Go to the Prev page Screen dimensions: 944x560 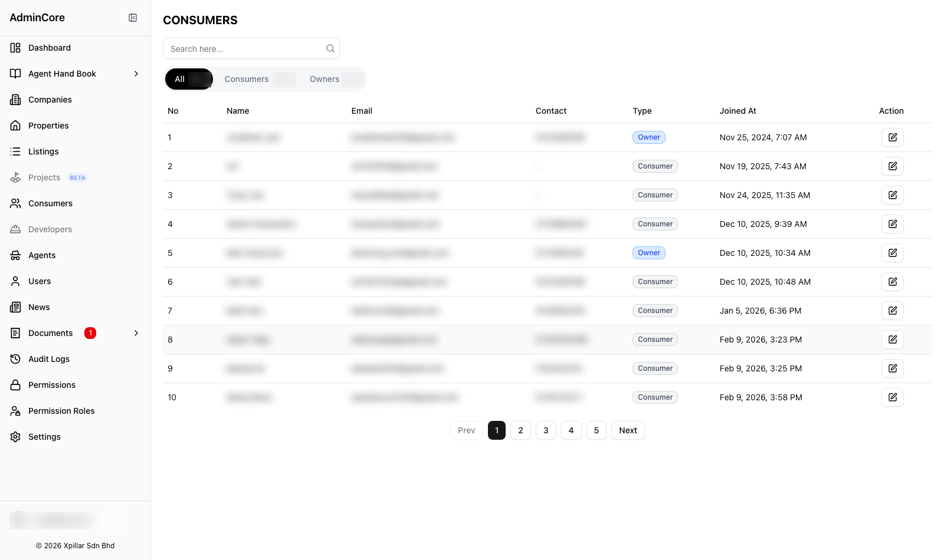tap(467, 430)
